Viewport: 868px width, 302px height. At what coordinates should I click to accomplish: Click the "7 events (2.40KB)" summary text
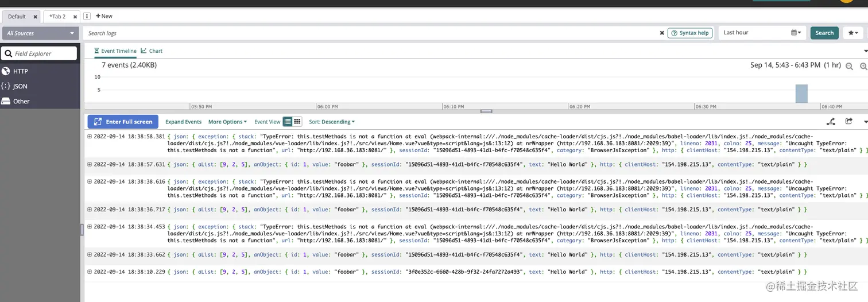pyautogui.click(x=129, y=65)
